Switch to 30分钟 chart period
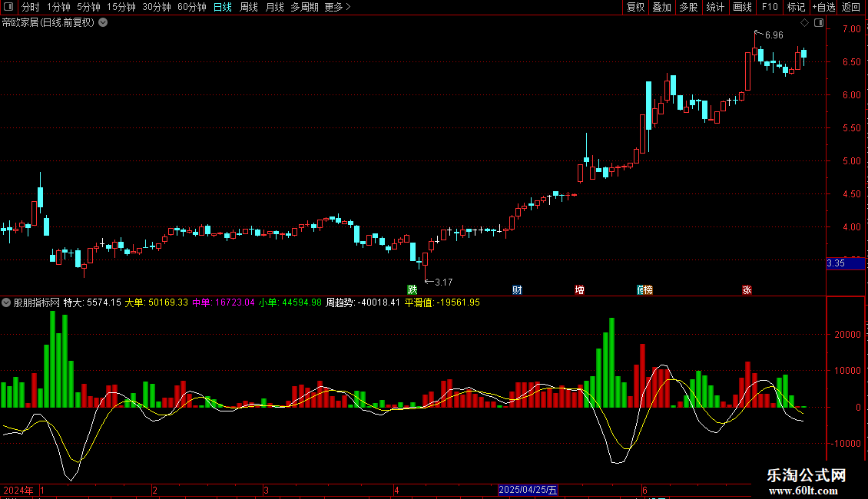The width and height of the screenshot is (868, 499). [x=157, y=7]
